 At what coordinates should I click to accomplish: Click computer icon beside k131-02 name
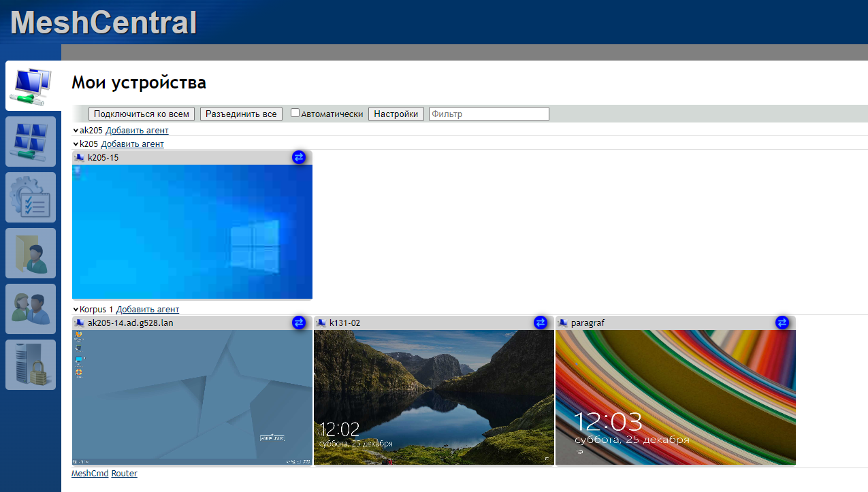(321, 323)
